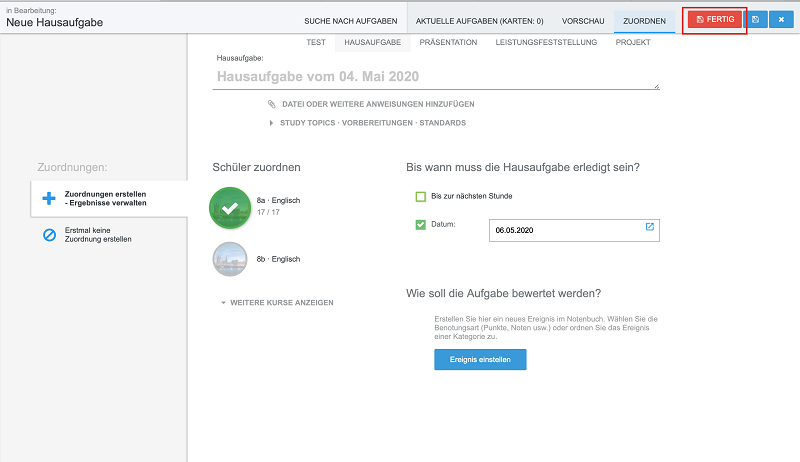Select the 8a Englisch class avatar

[230, 208]
